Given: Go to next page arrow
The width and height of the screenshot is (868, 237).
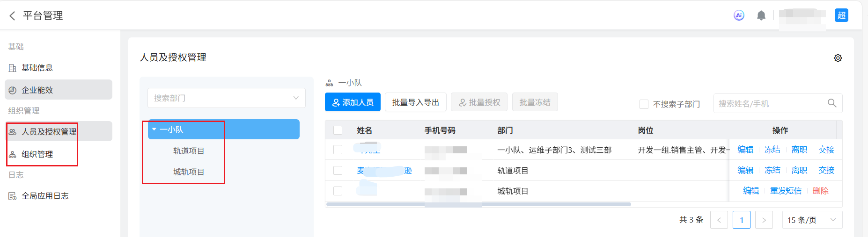Looking at the screenshot, I should 764,220.
